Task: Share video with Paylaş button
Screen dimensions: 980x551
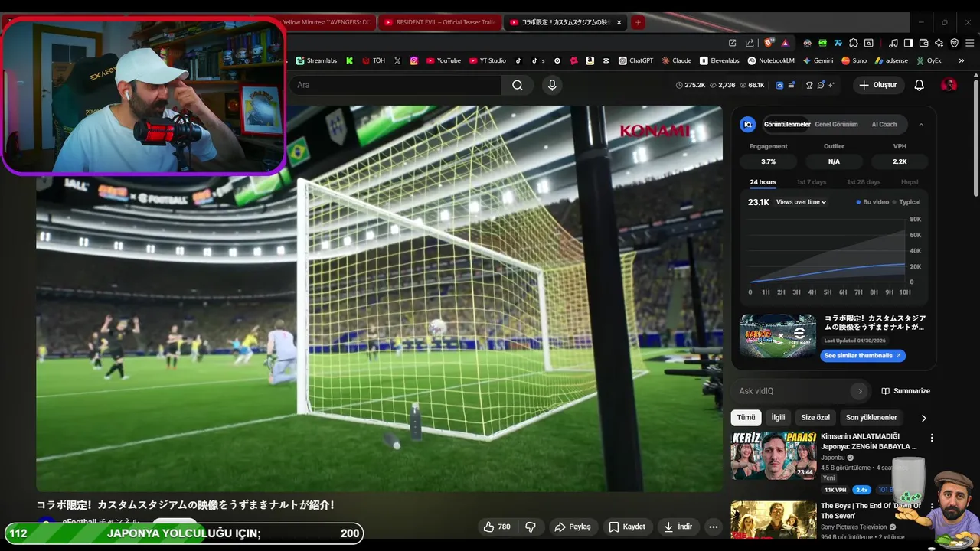Action: tap(573, 527)
